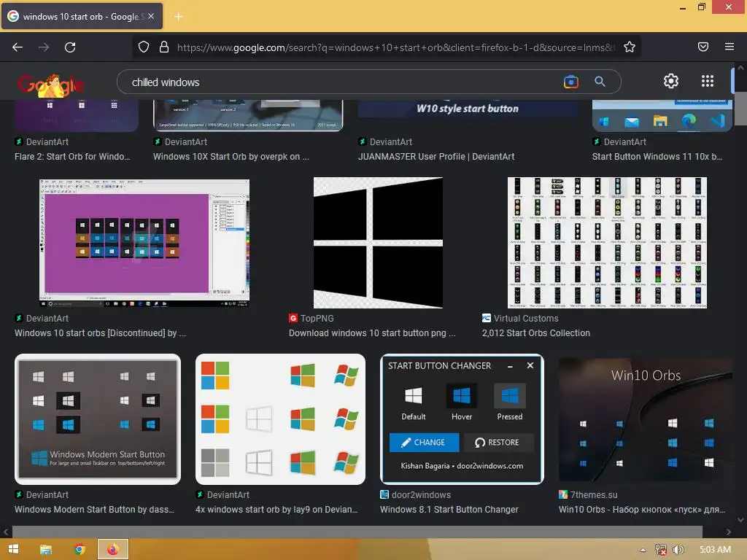Open the W10 style start button image
Viewport: 747px width, 560px height.
[468, 109]
